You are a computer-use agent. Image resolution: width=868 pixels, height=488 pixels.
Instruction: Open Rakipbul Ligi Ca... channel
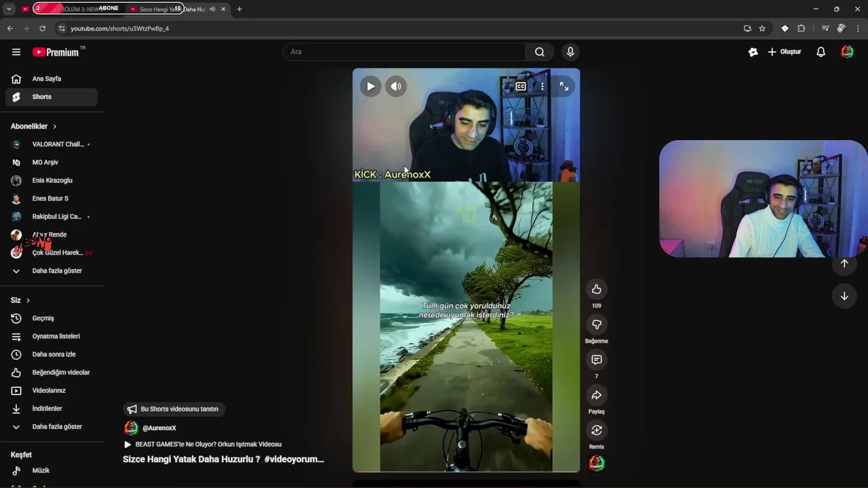[x=52, y=216]
